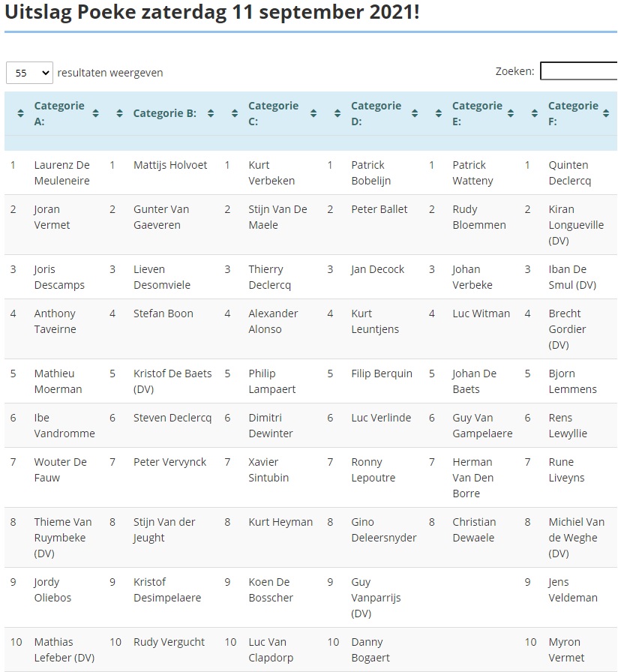
Task: Click the name Kiran Longueville (DV)
Action: (576, 225)
